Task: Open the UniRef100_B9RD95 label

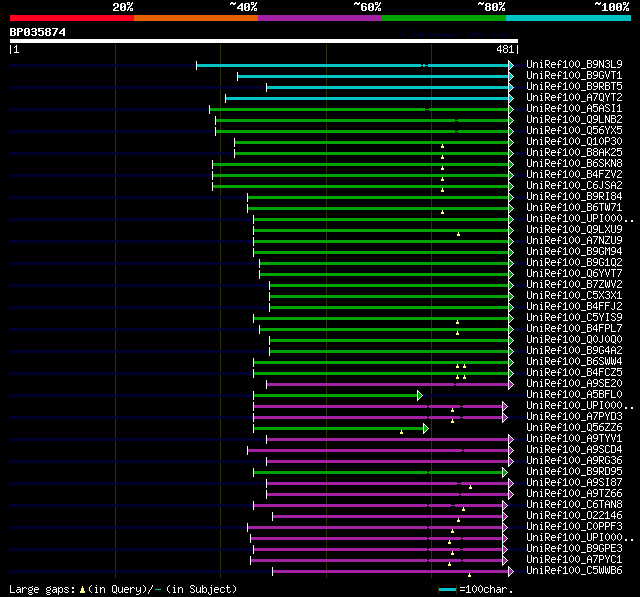Action: (574, 472)
